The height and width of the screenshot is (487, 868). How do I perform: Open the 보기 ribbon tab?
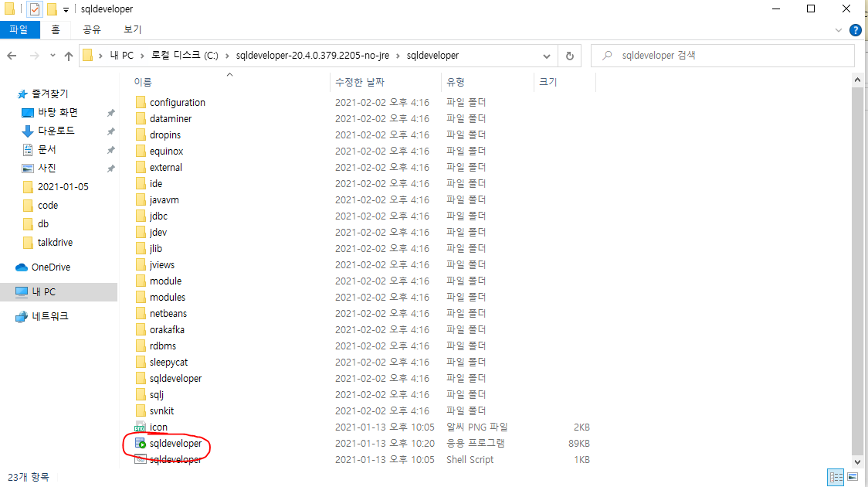pyautogui.click(x=132, y=29)
